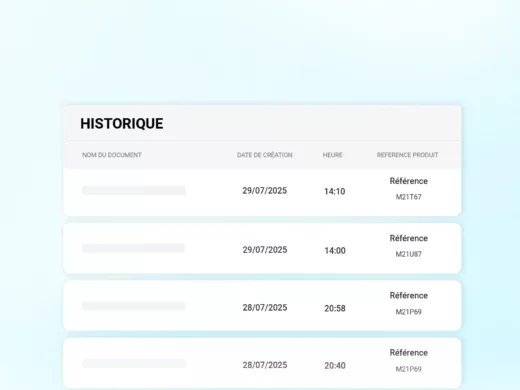Open the document placeholder in the 20:40 row
The height and width of the screenshot is (390, 520).
(x=134, y=363)
